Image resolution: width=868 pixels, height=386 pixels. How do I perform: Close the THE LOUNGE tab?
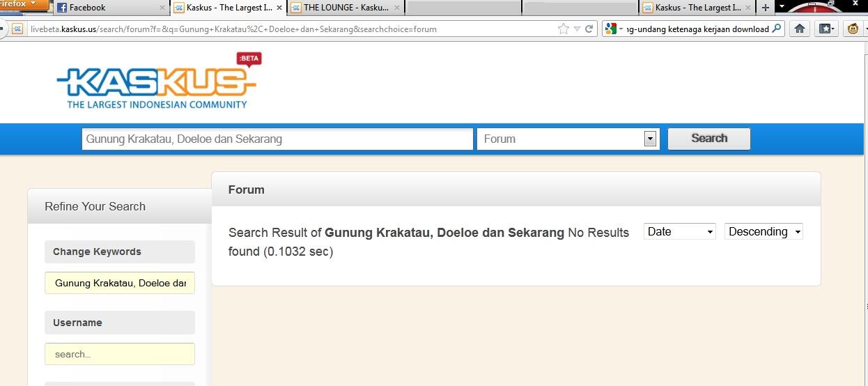[397, 8]
